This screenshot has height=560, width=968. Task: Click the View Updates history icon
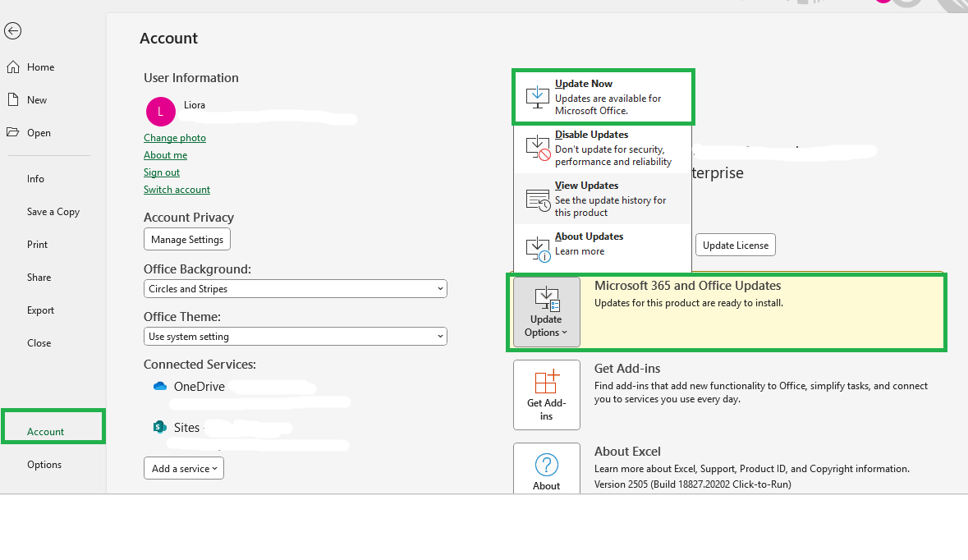538,200
